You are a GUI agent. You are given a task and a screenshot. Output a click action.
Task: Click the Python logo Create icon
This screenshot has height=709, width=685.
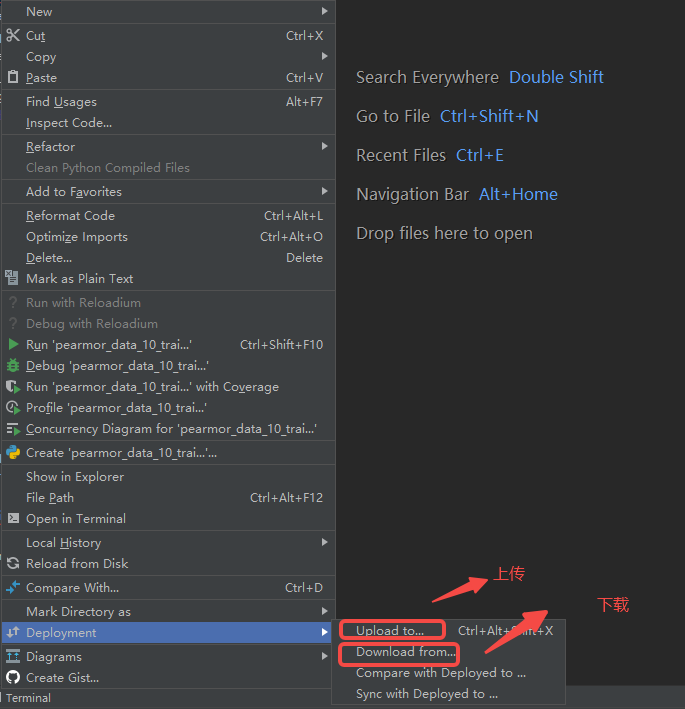13,452
